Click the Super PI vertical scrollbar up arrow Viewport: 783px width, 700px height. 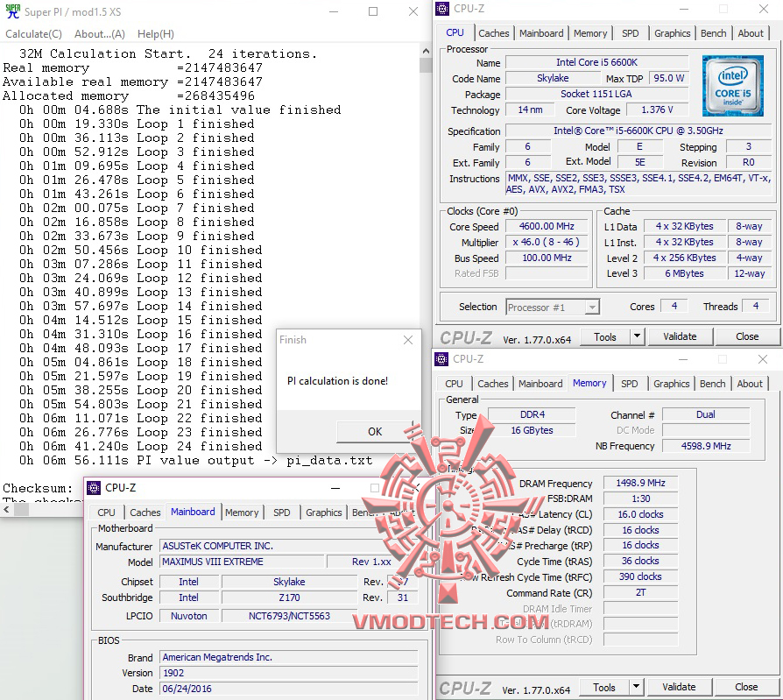coord(426,51)
